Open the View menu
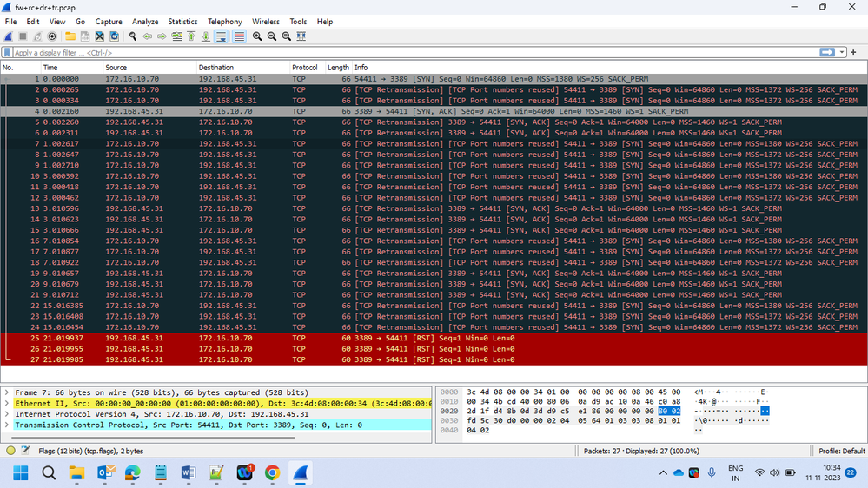 (x=57, y=22)
